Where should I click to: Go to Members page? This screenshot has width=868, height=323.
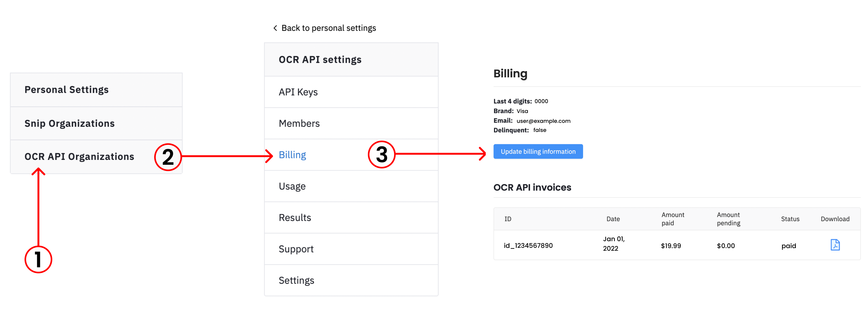pos(351,123)
